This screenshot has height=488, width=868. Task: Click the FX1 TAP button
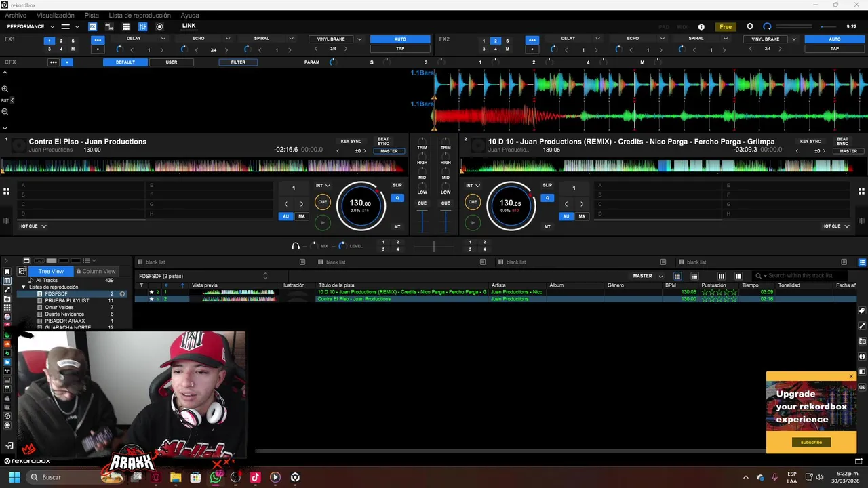click(400, 49)
